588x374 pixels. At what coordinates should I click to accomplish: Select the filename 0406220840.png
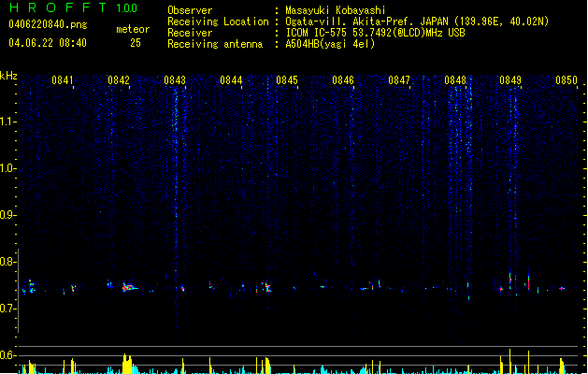pyautogui.click(x=48, y=24)
